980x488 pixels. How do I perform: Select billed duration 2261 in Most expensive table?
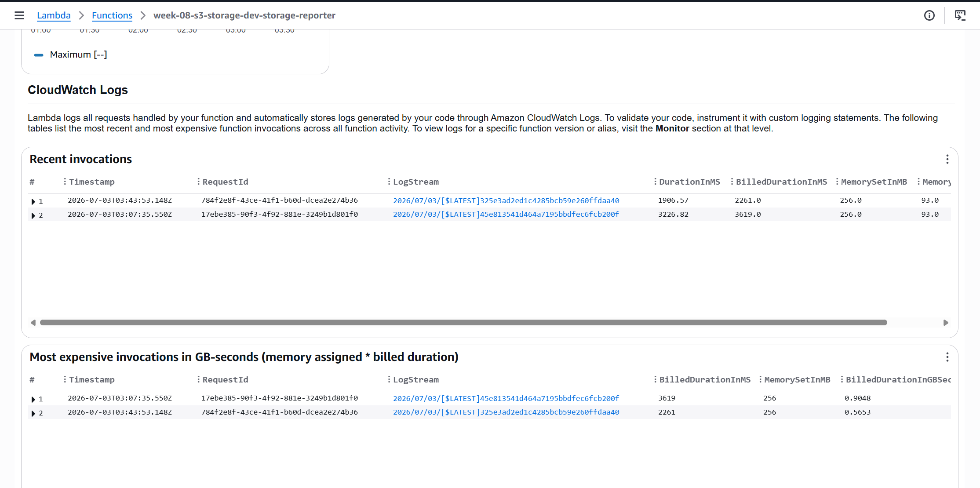[x=667, y=412]
